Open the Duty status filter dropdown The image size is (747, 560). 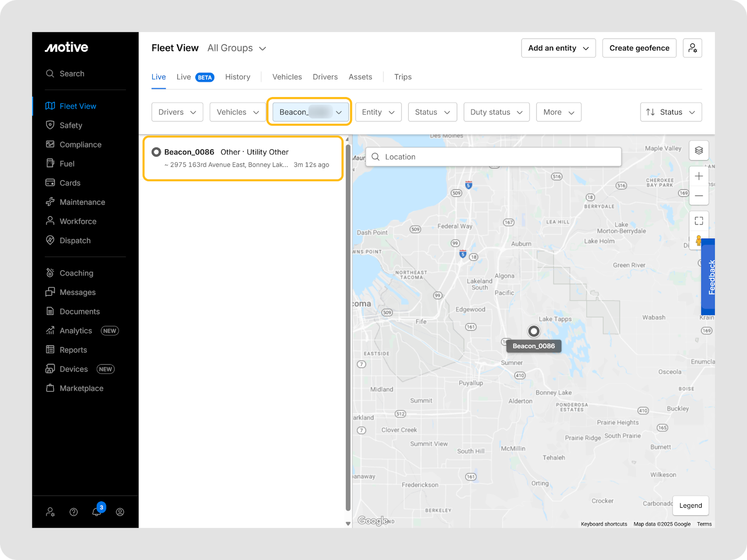tap(496, 112)
